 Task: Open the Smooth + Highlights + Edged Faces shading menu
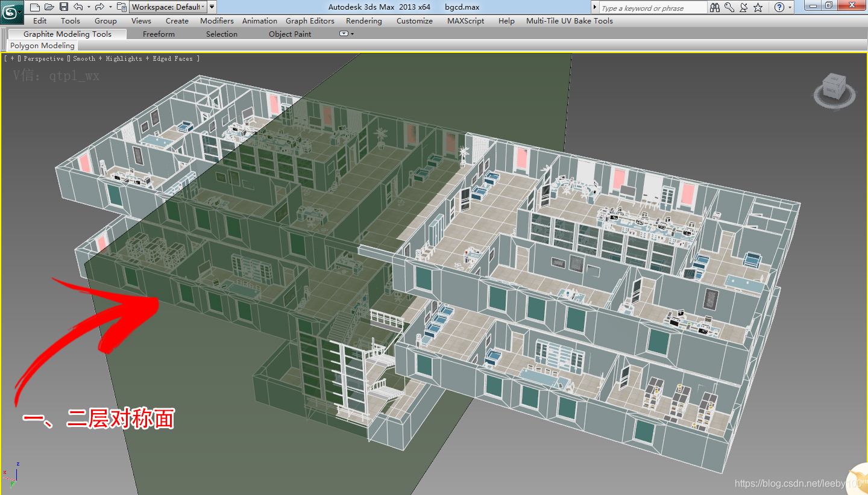(133, 58)
